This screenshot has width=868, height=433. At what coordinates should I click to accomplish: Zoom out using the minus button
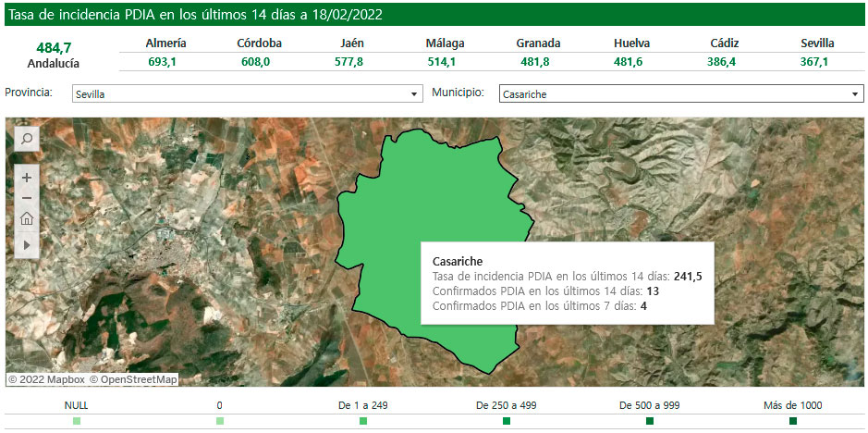pos(27,197)
